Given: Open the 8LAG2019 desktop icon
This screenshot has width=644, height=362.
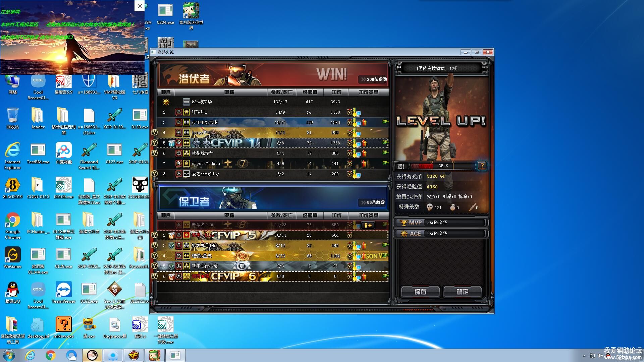Looking at the screenshot, I should 13,188.
